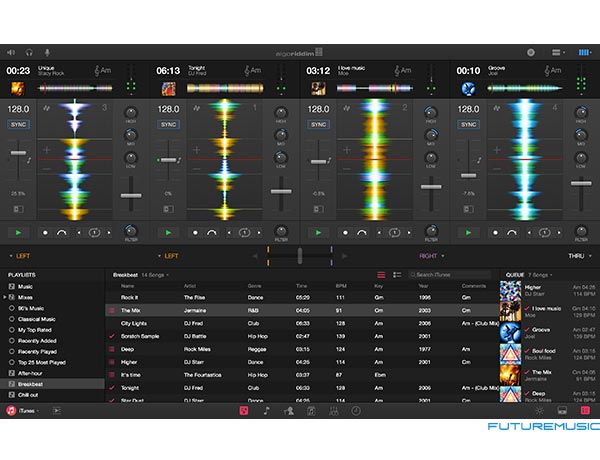Click the brightness sun icon at bottom right
The height and width of the screenshot is (460, 600).
tap(540, 411)
